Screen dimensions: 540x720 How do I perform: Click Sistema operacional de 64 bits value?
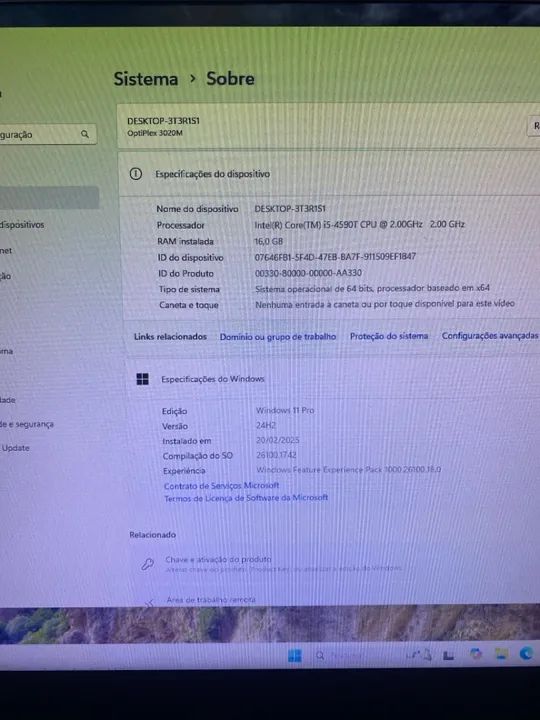[372, 288]
